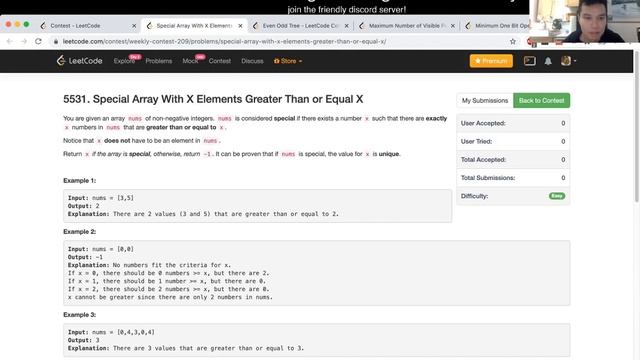Click the webcam video overlay
The width and height of the screenshot is (640, 360).
click(584, 21)
